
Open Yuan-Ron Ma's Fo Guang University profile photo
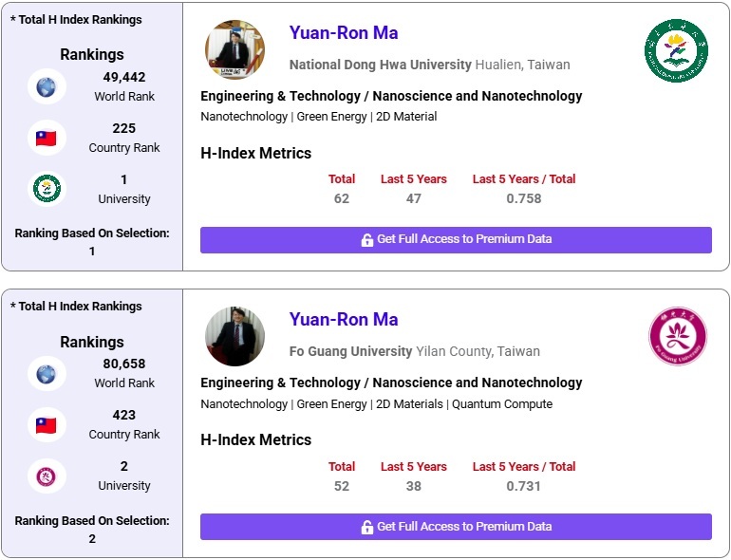(x=234, y=337)
